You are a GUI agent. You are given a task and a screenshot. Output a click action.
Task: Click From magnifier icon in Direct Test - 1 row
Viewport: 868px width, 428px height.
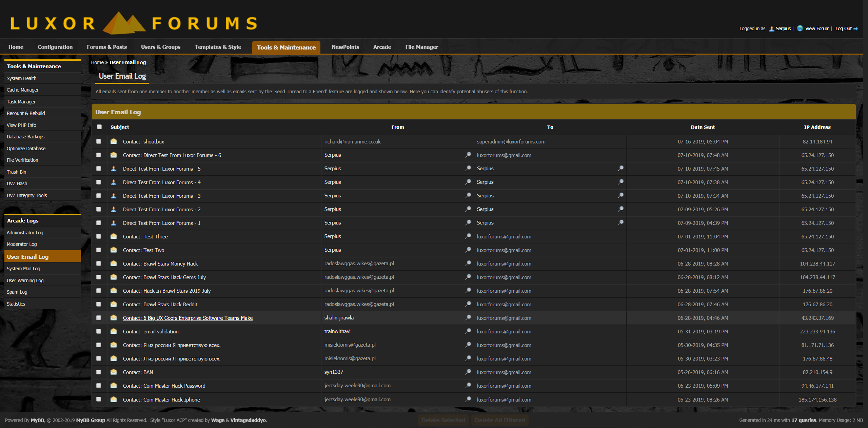click(468, 223)
